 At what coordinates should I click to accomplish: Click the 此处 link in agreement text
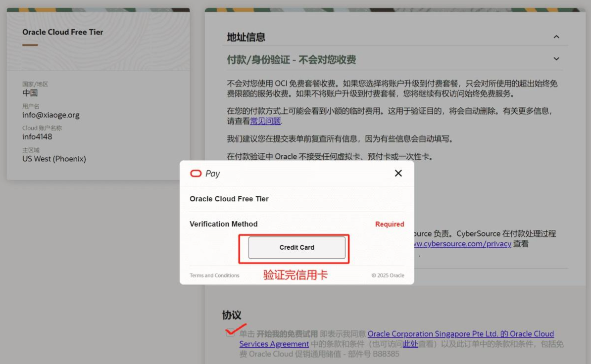pyautogui.click(x=410, y=344)
